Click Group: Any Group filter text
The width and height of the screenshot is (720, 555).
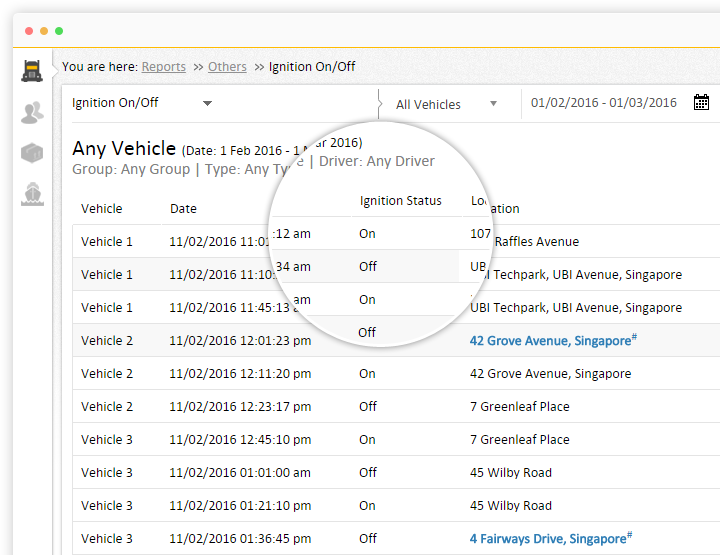[131, 169]
